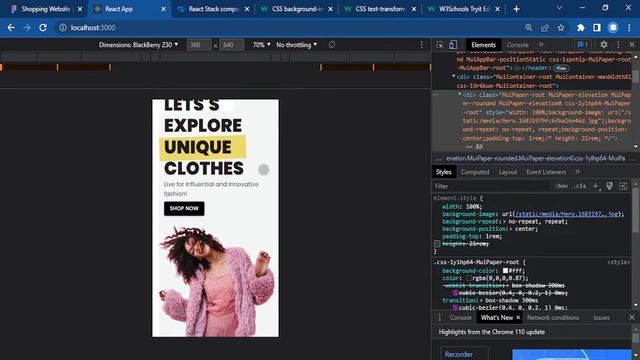Open the DevTools issues counter badge
Screen dimensions: 640x360
(x=582, y=44)
